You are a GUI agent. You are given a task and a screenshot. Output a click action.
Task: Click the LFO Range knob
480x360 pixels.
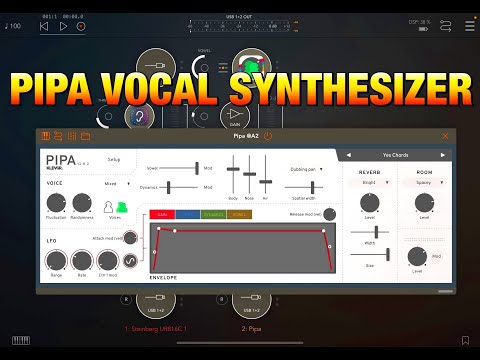pos(56,260)
